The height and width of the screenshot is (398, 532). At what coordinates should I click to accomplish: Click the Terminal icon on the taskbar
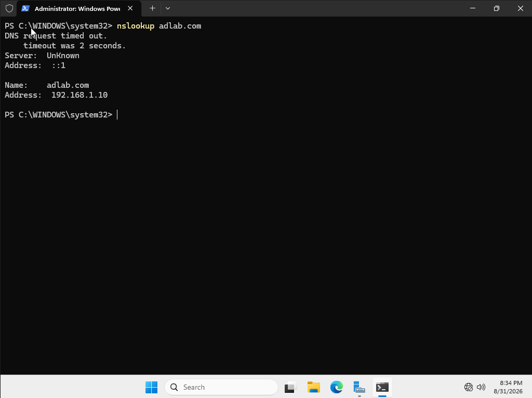coord(382,387)
